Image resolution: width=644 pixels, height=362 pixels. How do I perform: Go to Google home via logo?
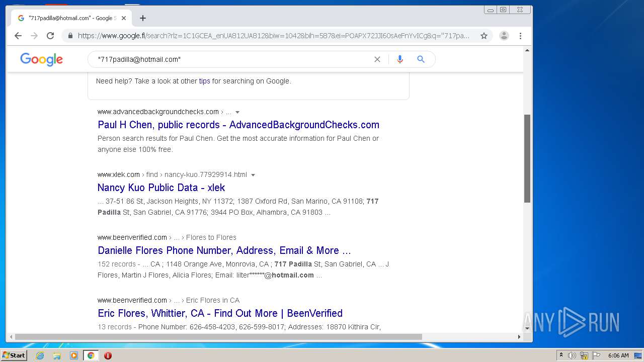pyautogui.click(x=42, y=59)
